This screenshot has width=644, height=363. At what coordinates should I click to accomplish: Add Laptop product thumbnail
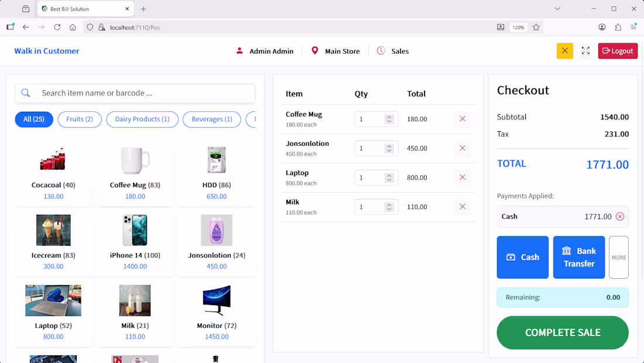tap(53, 300)
